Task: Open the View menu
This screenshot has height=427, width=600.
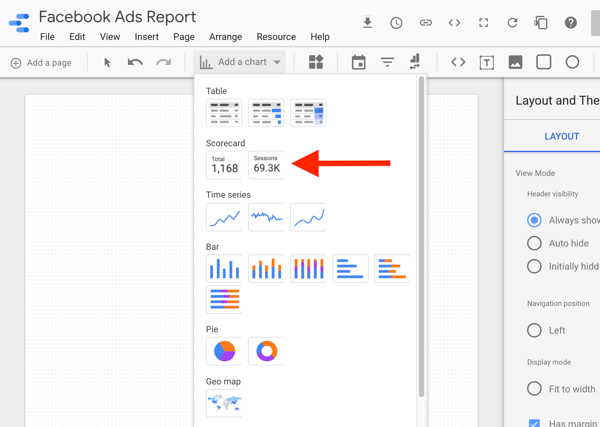Action: 110,37
